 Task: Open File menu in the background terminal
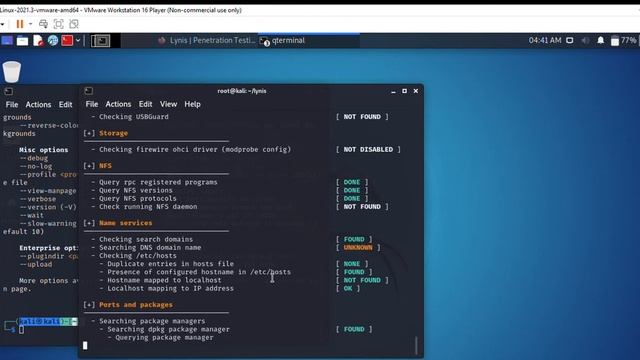point(12,104)
